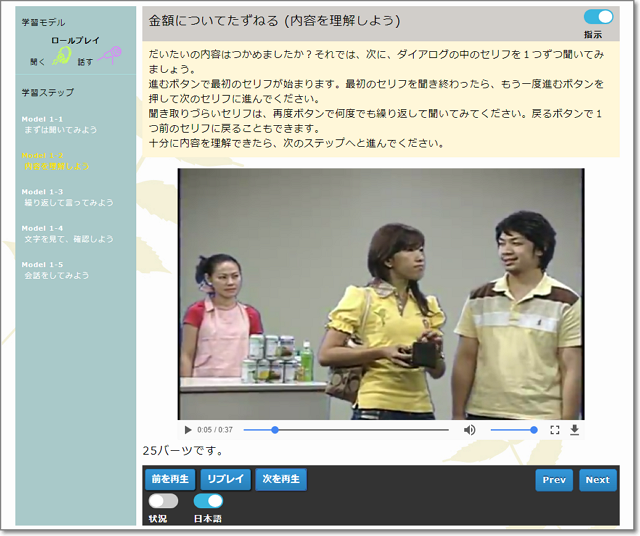The width and height of the screenshot is (640, 536).
Task: Download the video using the download icon
Action: point(574,430)
